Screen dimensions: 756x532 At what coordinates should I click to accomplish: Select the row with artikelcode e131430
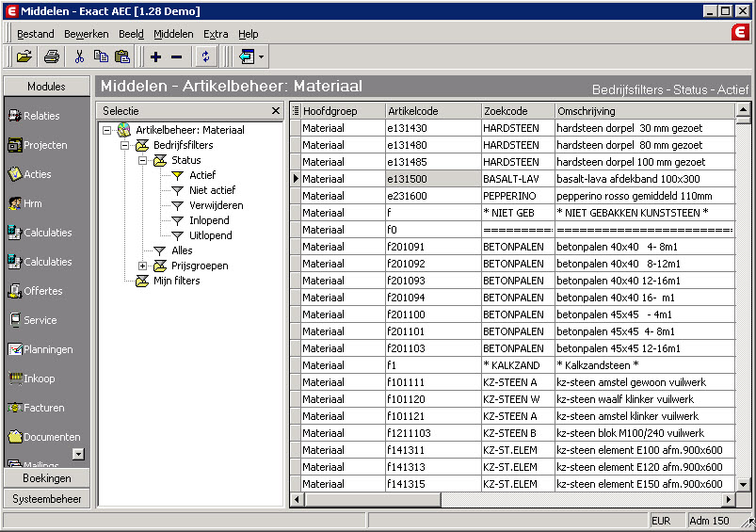512,128
